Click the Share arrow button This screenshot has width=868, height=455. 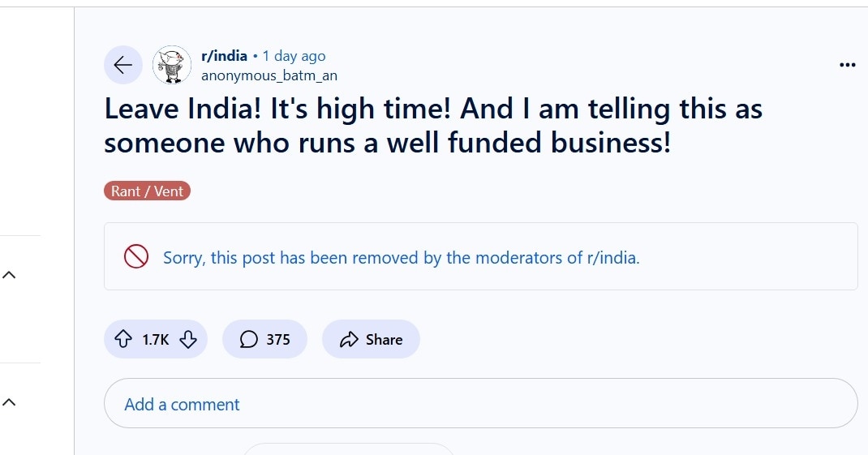tap(350, 339)
